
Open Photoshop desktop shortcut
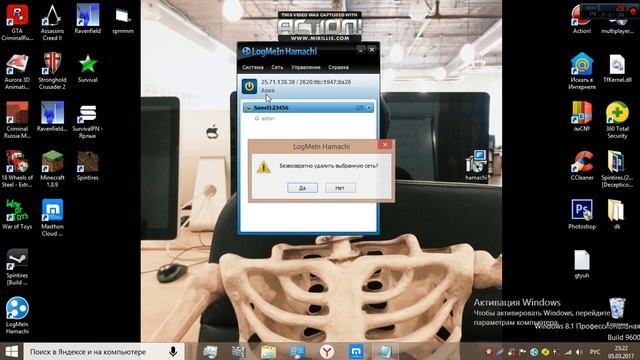click(x=582, y=215)
